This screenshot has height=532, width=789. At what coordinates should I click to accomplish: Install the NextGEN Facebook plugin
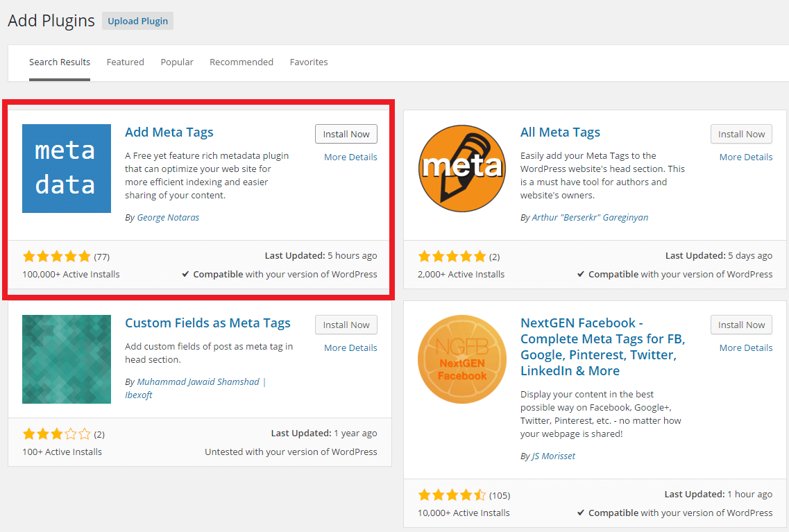[742, 325]
